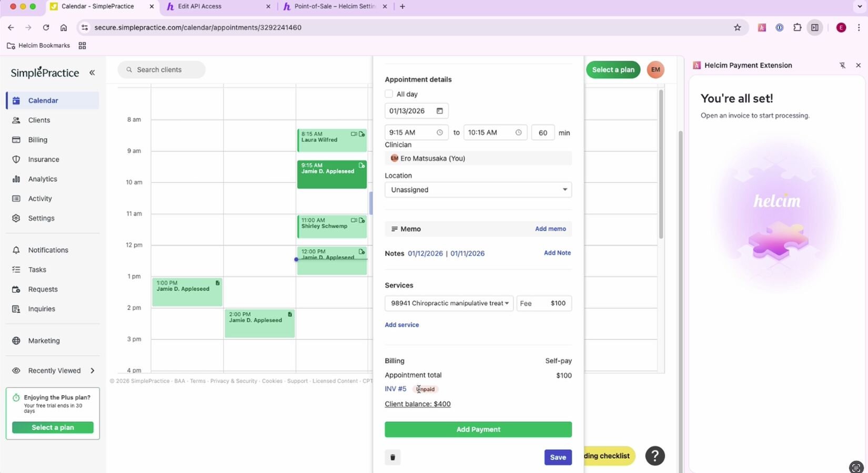Collapse the SimplePractice sidebar with chevrons

point(92,73)
